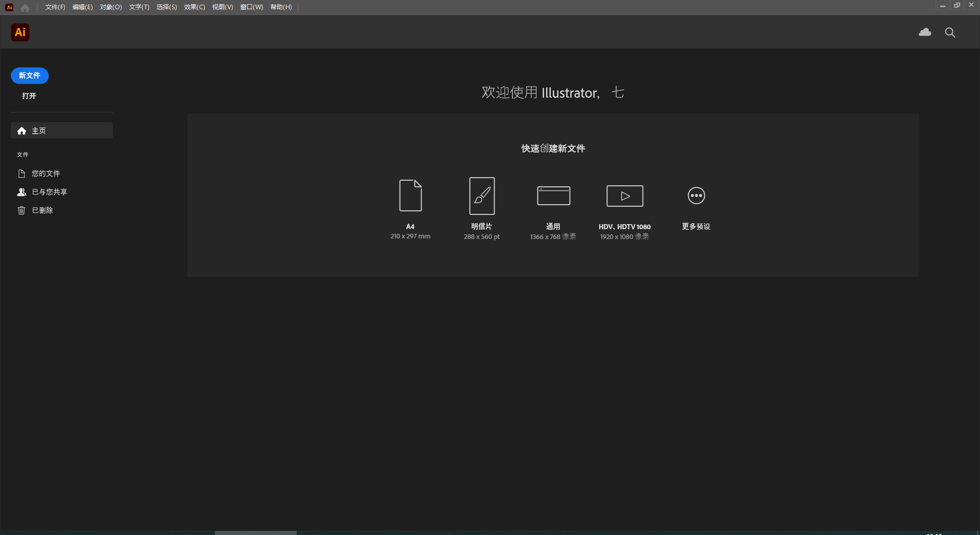Open the 视图(V) menu
This screenshot has width=980, height=535.
coord(222,7)
